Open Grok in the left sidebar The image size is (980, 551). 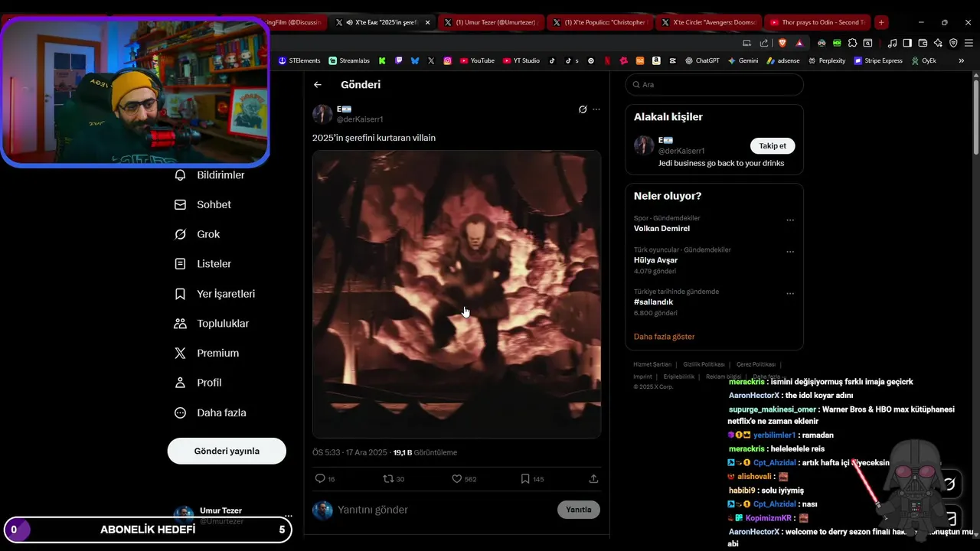point(198,234)
